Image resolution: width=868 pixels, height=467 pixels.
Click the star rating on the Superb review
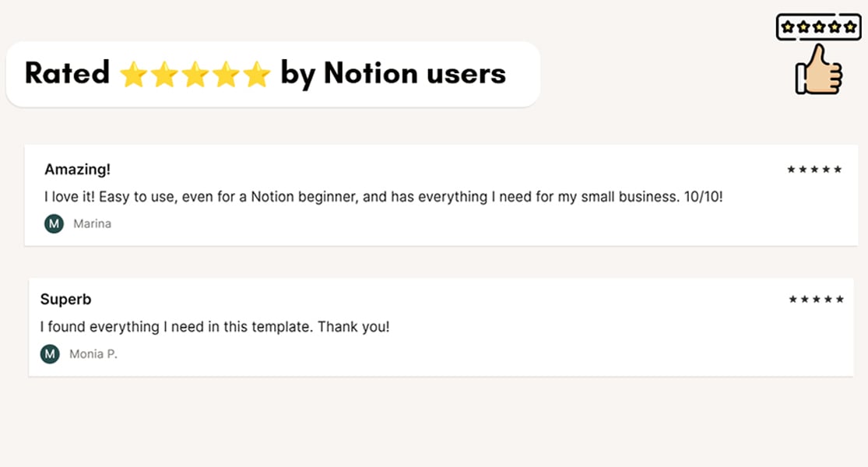click(x=816, y=300)
